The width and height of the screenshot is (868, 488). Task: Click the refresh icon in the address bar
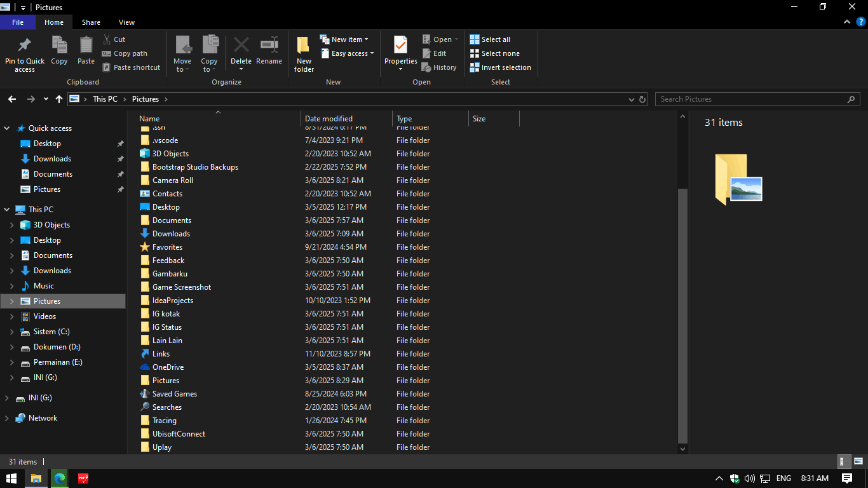click(x=642, y=99)
